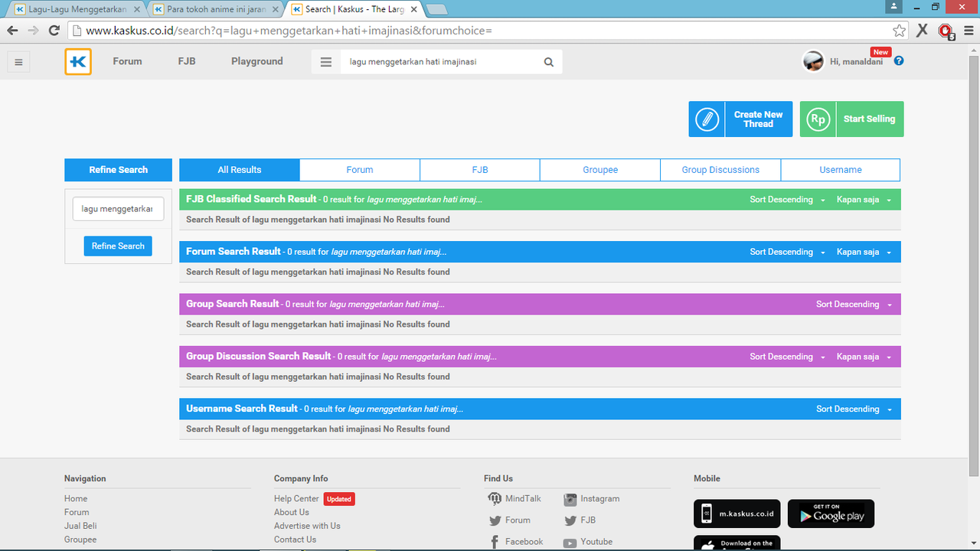Screen dimensions: 980x551
Task: Click Chrome user profile icon in title bar
Action: pyautogui.click(x=893, y=7)
